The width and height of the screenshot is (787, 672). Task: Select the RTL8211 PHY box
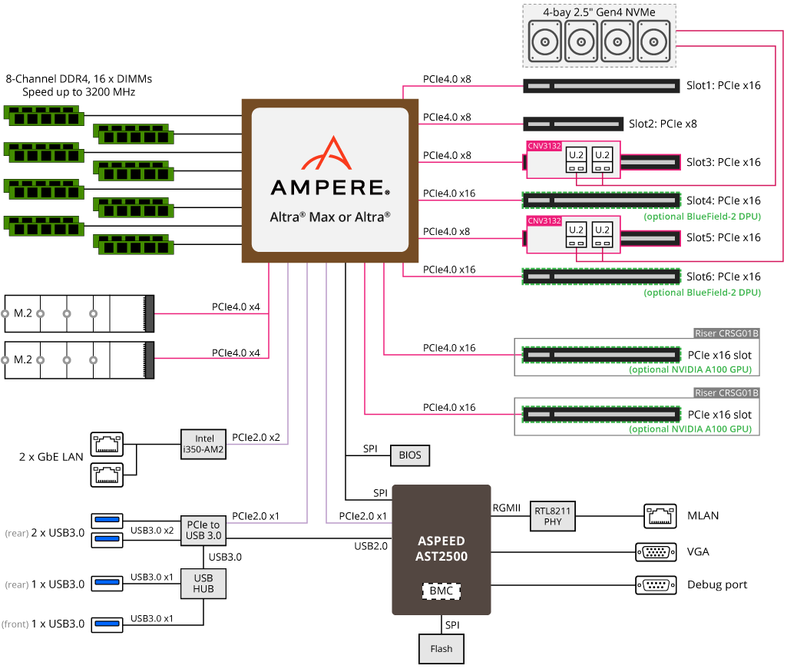pos(552,516)
